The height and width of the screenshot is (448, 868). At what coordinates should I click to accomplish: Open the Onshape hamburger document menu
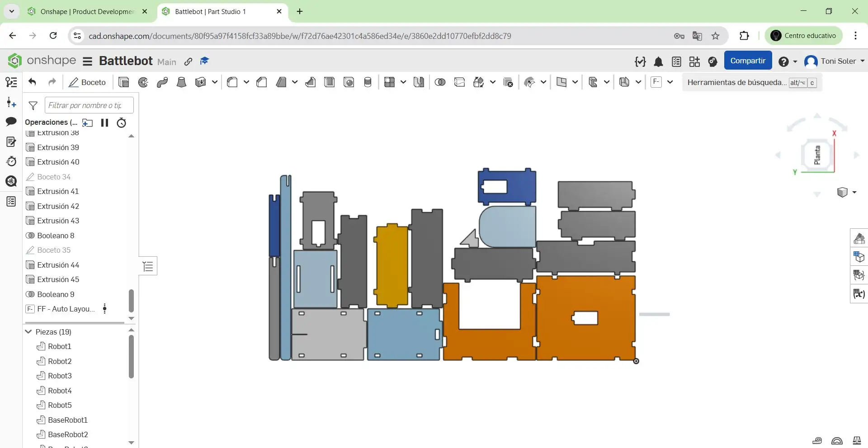coord(88,61)
